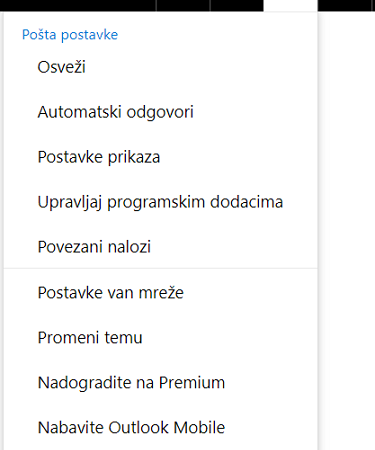Click second black header segment from left

click(183, 5)
